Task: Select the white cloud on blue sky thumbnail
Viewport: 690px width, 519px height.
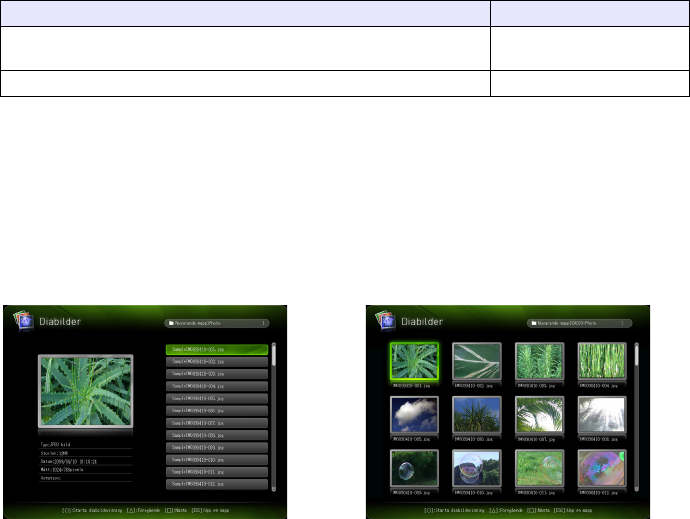Action: point(414,415)
